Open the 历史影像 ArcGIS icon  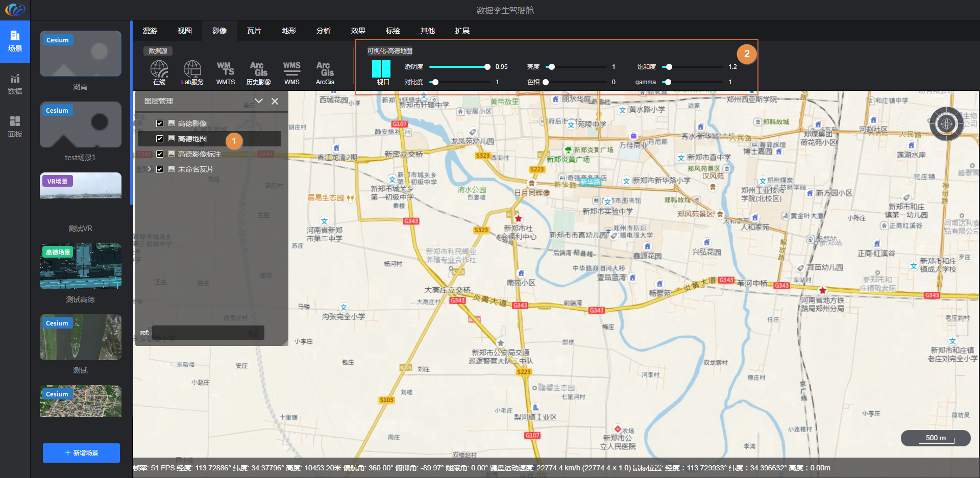[x=258, y=70]
